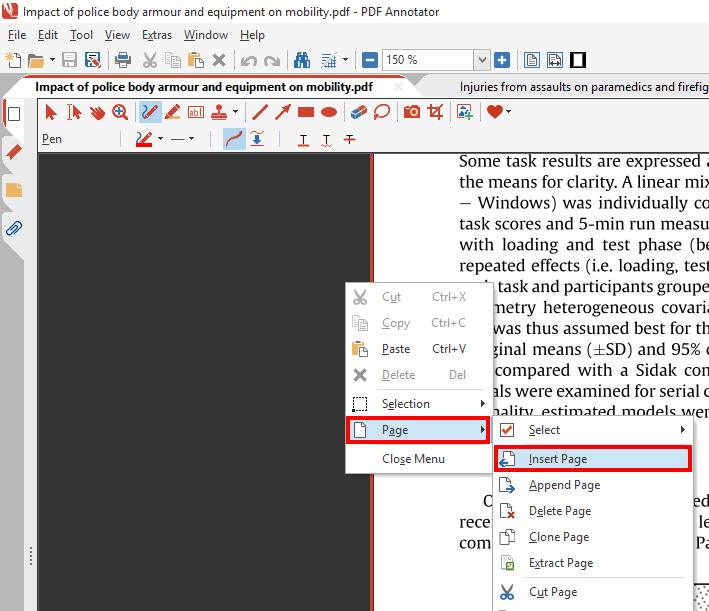Open the 150 % zoom dropdown
Viewport: 709px width, 611px height.
(x=482, y=60)
